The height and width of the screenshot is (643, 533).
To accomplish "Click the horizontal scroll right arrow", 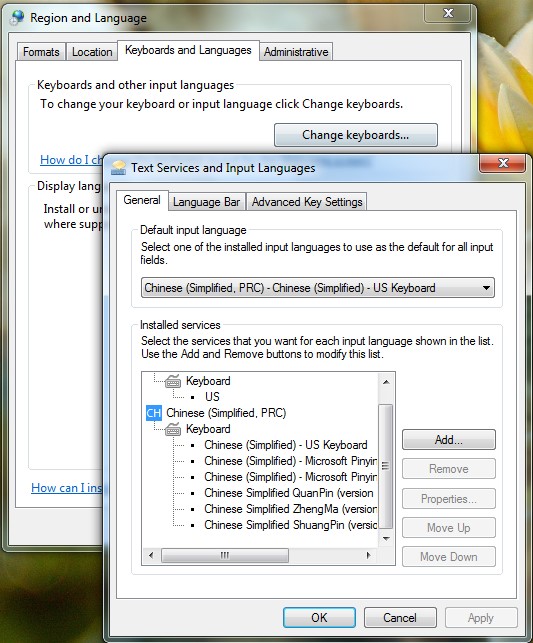I will 369,556.
